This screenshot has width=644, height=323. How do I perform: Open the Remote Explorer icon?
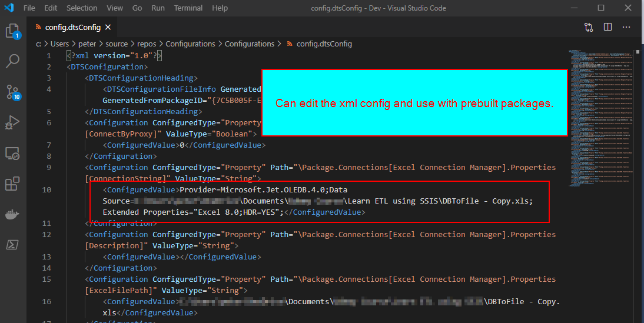click(12, 154)
